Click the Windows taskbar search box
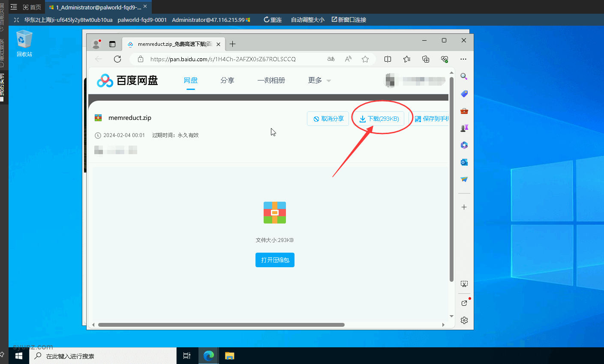This screenshot has height=364, width=604. pos(103,356)
